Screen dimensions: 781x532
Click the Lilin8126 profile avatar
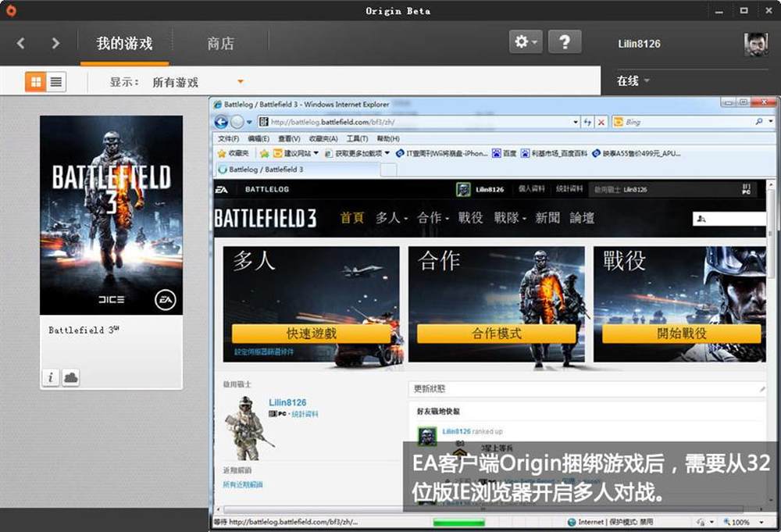755,44
